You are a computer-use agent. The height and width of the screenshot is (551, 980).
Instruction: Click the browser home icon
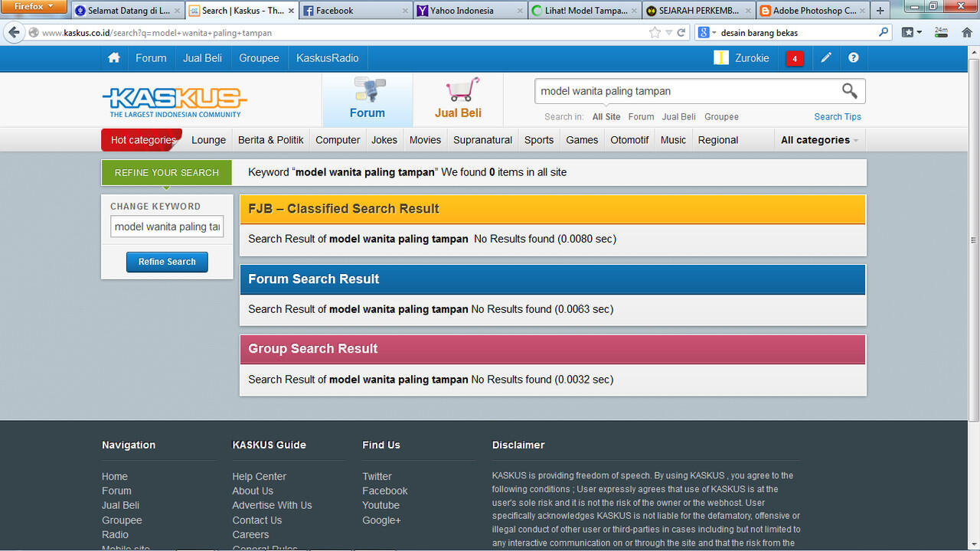pos(967,33)
